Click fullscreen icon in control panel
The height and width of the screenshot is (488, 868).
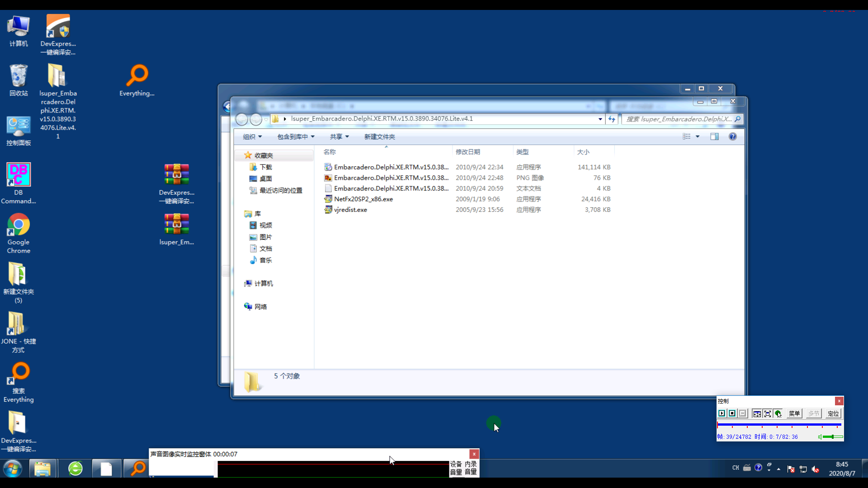click(x=767, y=413)
